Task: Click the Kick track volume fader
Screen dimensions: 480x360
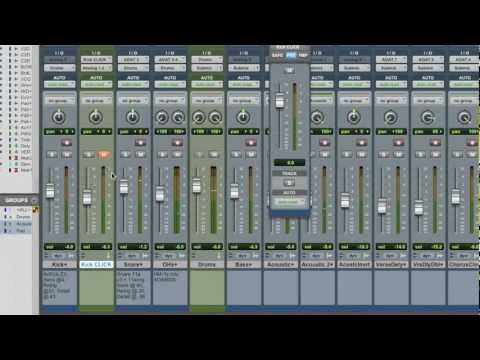Action: tap(50, 191)
